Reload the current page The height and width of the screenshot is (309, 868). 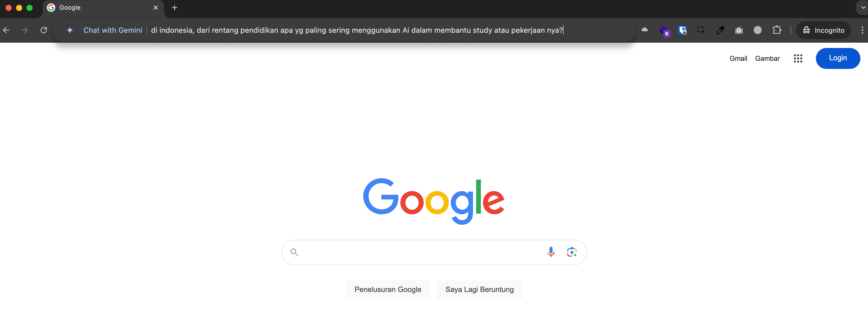[43, 30]
